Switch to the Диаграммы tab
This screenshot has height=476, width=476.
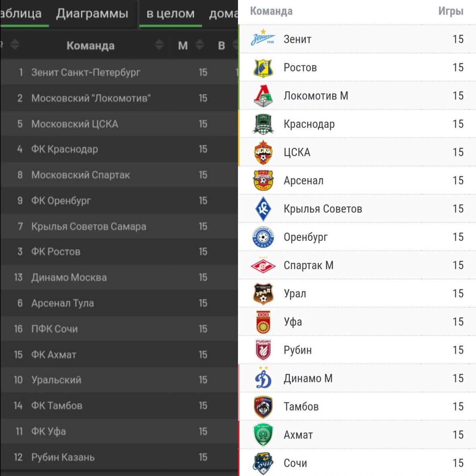coord(92,13)
